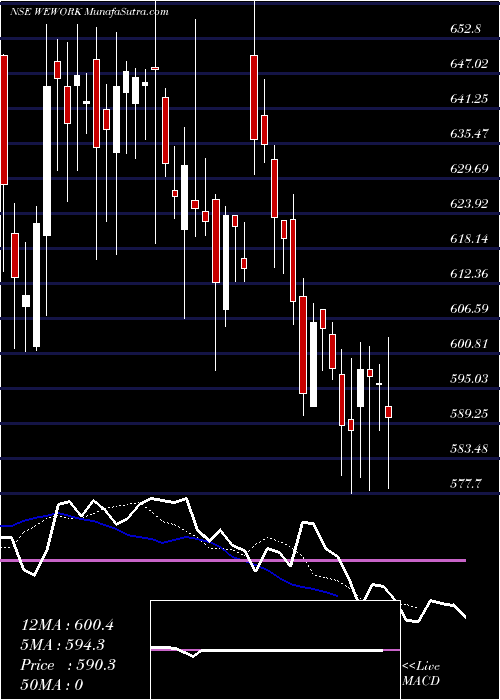Click the 595.03 price axis label

[469, 379]
